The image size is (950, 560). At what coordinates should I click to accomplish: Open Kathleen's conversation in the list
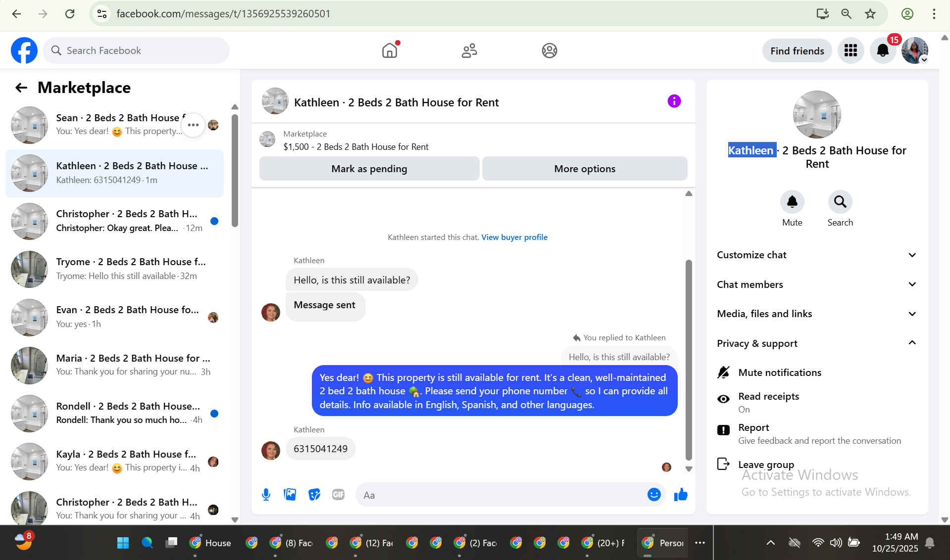click(114, 173)
